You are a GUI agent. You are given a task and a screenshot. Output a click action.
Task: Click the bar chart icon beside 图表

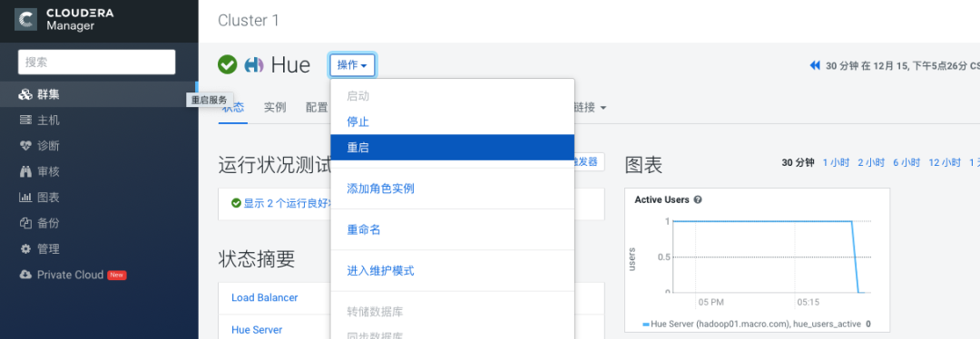(25, 198)
